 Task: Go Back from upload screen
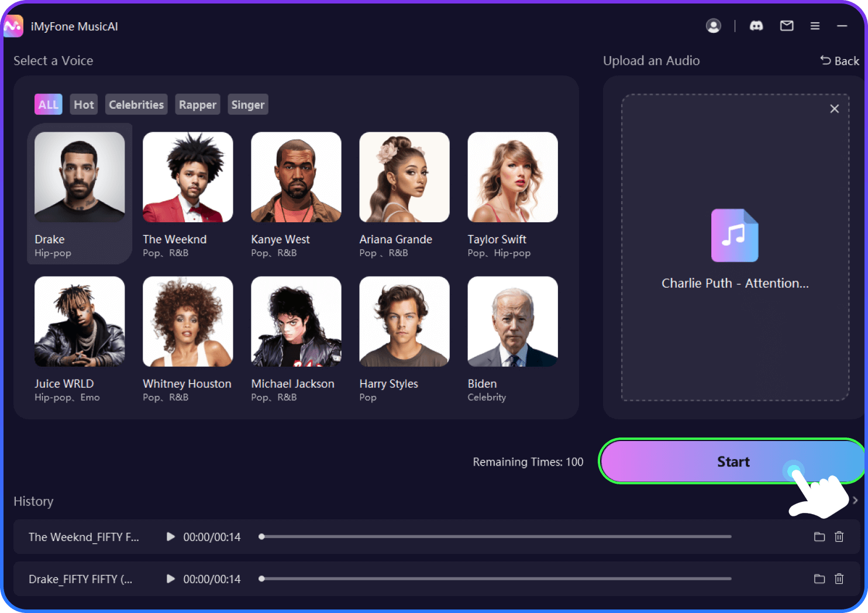[x=840, y=61]
